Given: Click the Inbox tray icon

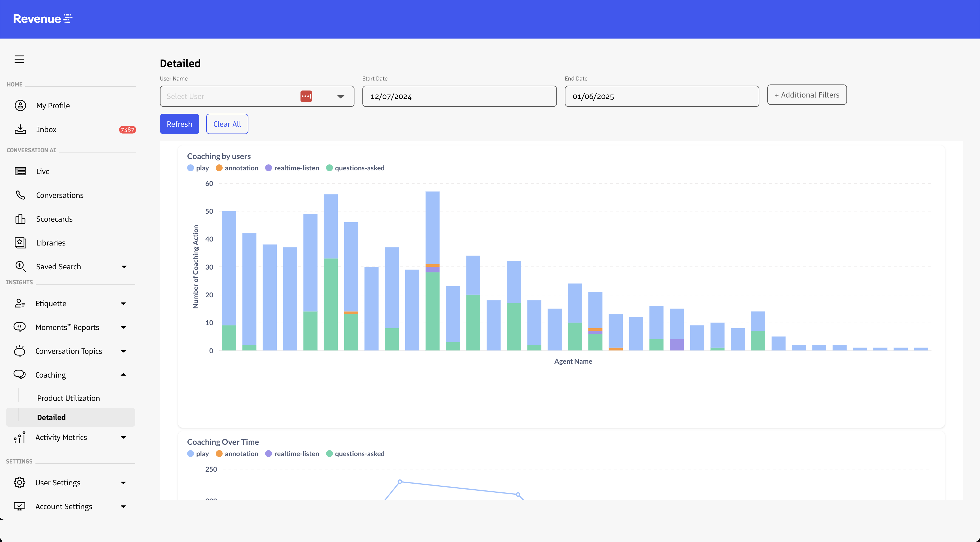Looking at the screenshot, I should 20,129.
